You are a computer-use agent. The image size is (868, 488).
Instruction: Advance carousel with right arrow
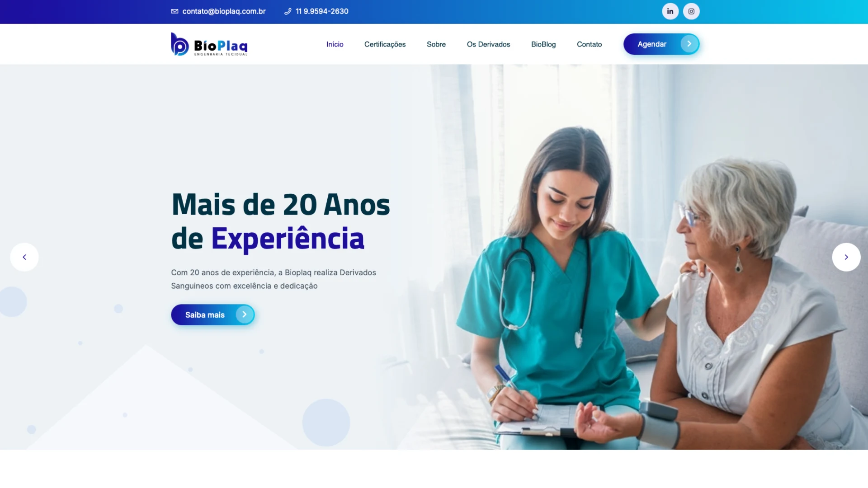point(846,257)
